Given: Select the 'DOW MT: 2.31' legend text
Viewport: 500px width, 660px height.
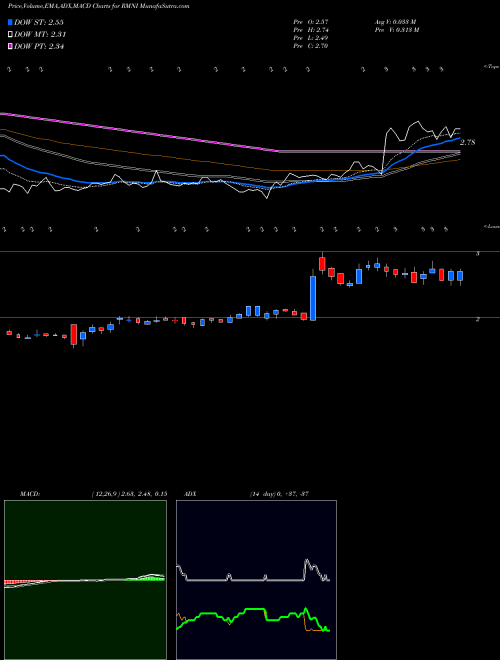Looking at the screenshot, I should tap(40, 35).
